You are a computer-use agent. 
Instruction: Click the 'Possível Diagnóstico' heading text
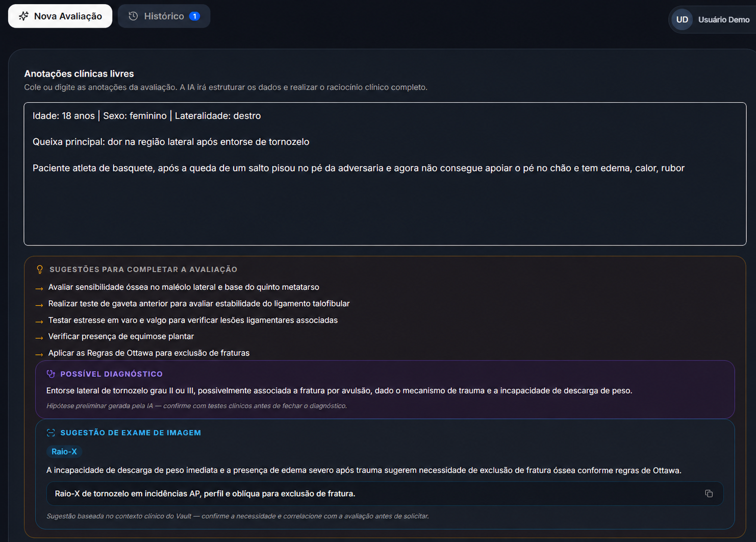click(112, 374)
